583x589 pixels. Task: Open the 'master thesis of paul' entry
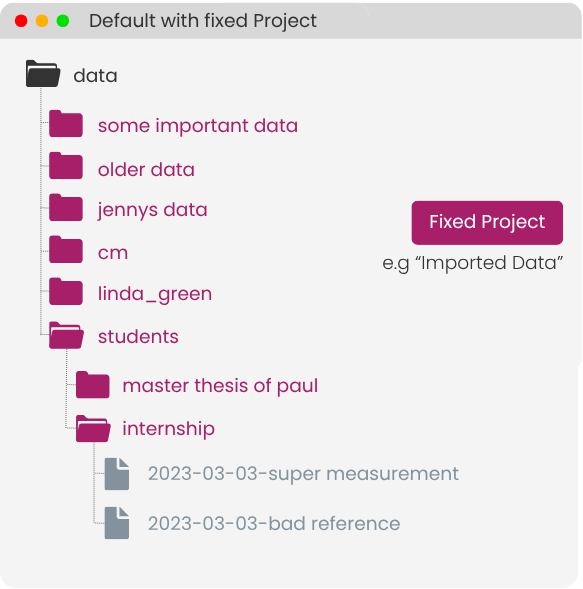(220, 386)
